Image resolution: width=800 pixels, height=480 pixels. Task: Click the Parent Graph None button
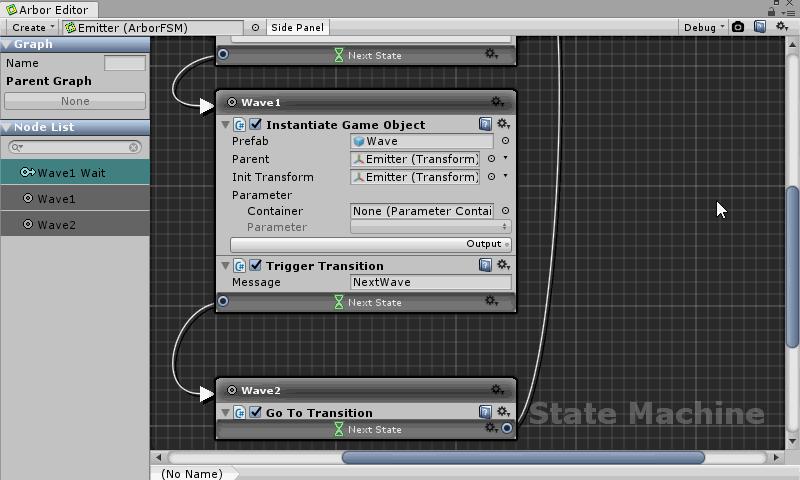[x=75, y=101]
